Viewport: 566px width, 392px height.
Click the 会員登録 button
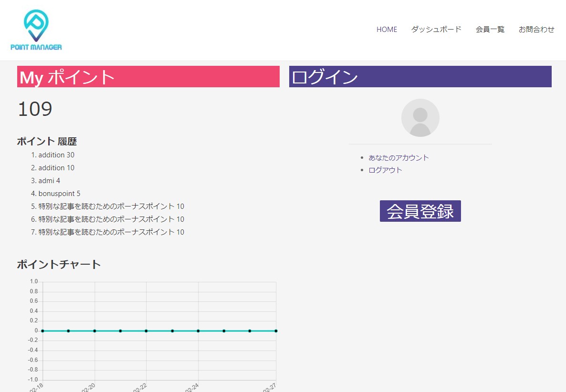tap(420, 211)
